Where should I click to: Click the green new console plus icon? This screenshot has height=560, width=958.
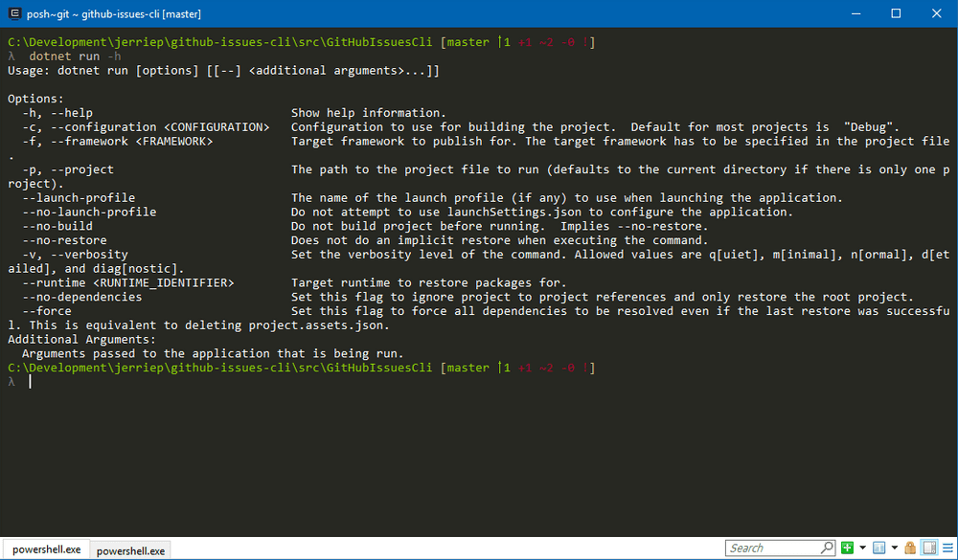pyautogui.click(x=847, y=548)
